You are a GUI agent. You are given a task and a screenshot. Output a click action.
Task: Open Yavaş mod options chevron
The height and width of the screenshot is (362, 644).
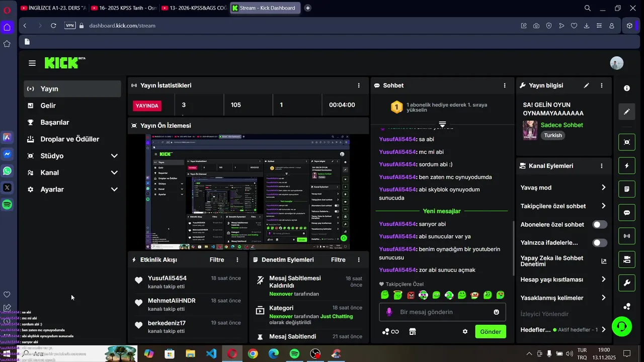point(603,188)
